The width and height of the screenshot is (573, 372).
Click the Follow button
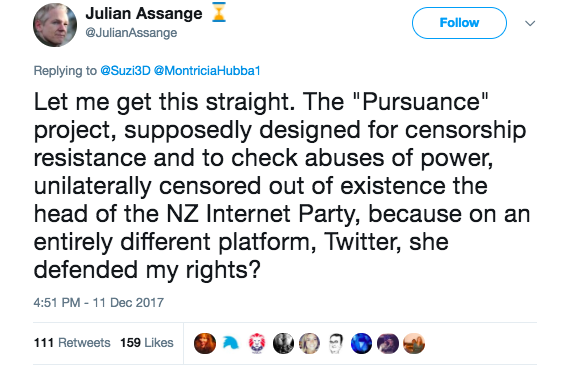pyautogui.click(x=459, y=23)
